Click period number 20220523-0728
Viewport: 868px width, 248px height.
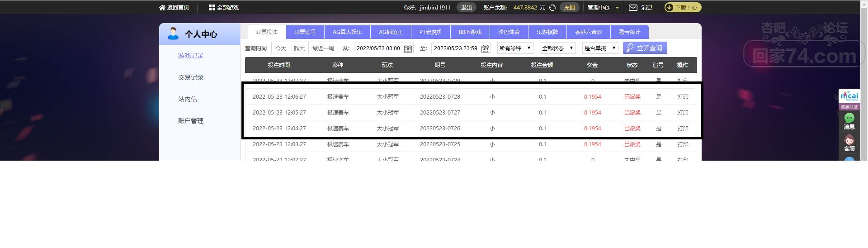click(440, 97)
